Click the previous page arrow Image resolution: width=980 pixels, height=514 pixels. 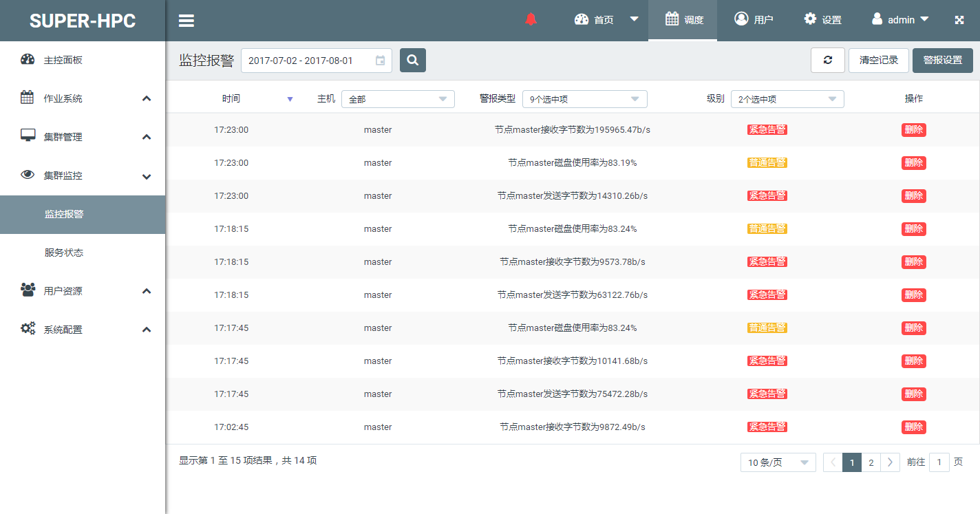click(833, 462)
